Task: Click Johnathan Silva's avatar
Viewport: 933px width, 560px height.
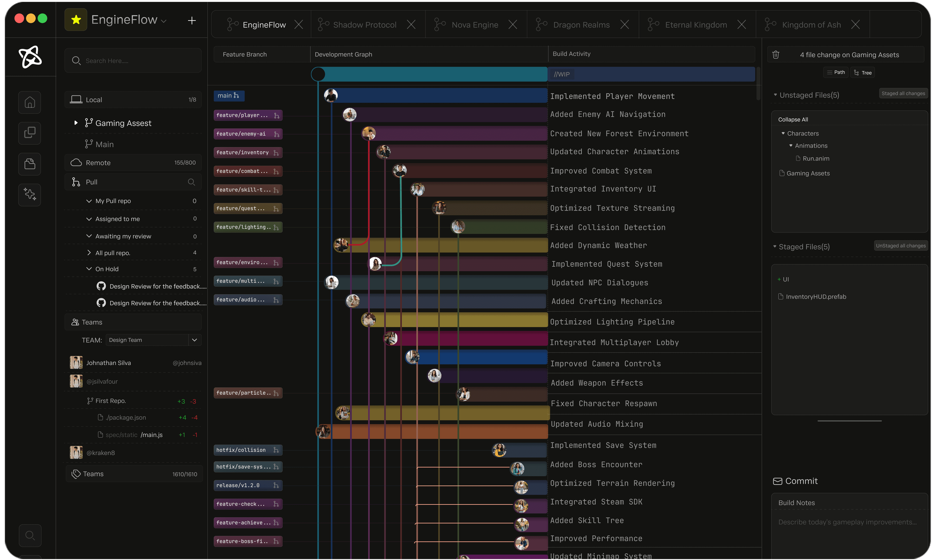Action: [76, 363]
